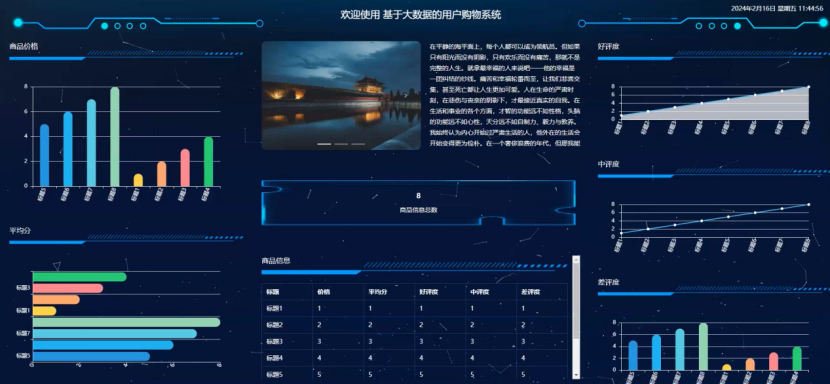Screen dimensions: 830x384
Task: Click the pink bar in 商品价格 chart
Action: pyautogui.click(x=185, y=167)
